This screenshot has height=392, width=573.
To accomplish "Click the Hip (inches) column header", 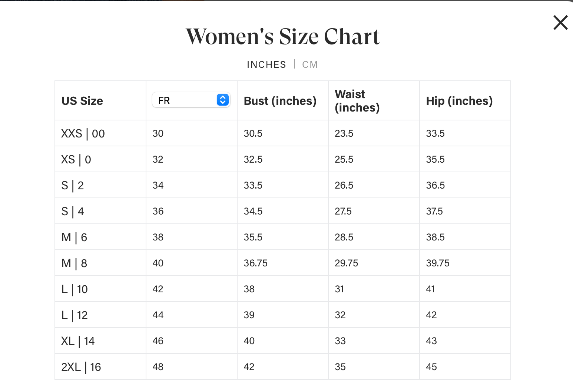I will click(459, 101).
